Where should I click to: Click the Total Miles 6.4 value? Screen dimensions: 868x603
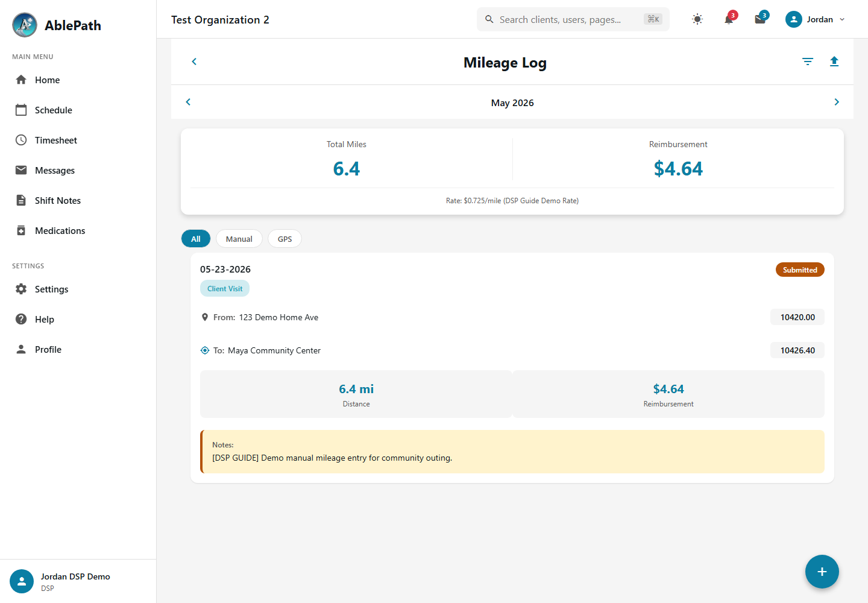click(x=347, y=168)
